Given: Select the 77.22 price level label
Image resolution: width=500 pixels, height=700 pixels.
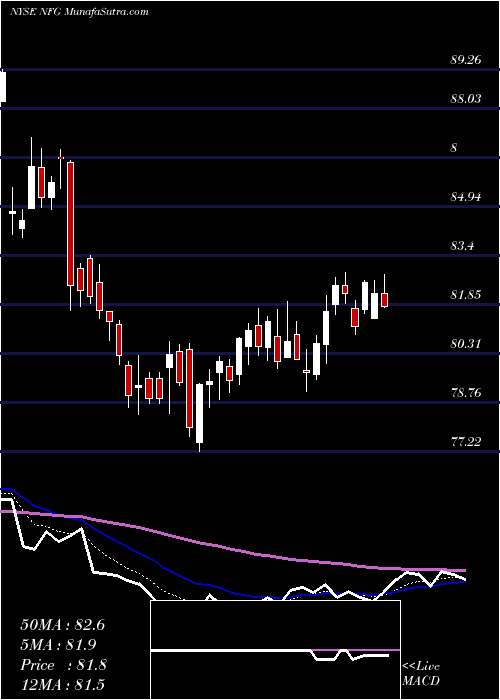Looking at the screenshot, I should click(466, 442).
